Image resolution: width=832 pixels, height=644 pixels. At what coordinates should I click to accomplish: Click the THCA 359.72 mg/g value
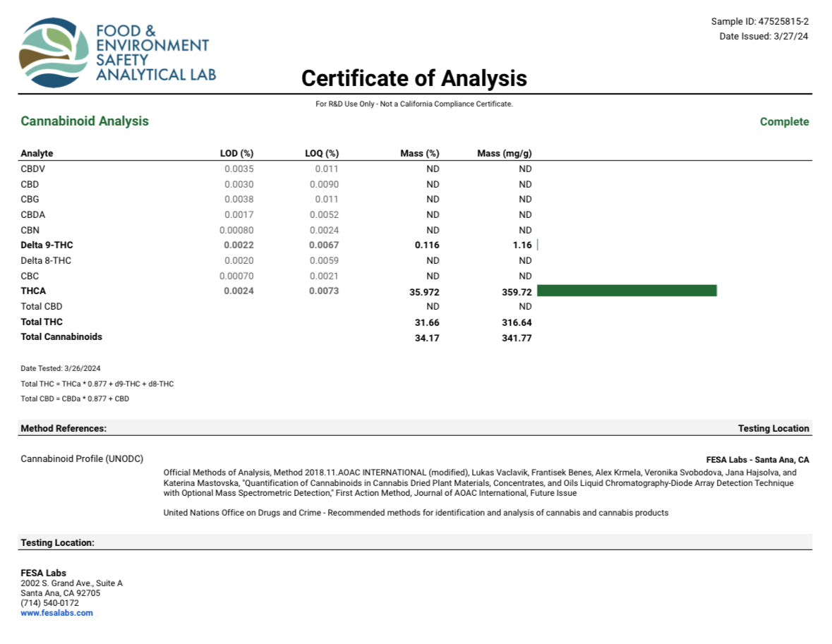[517, 291]
